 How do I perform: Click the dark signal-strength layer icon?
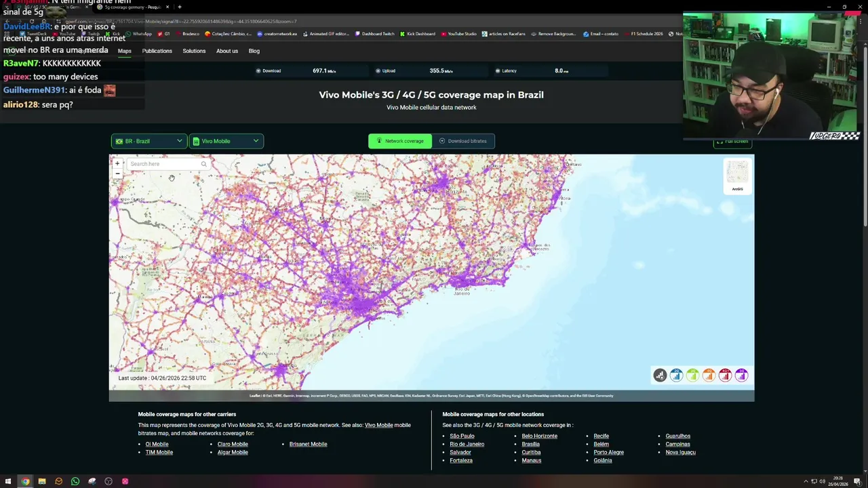[660, 375]
